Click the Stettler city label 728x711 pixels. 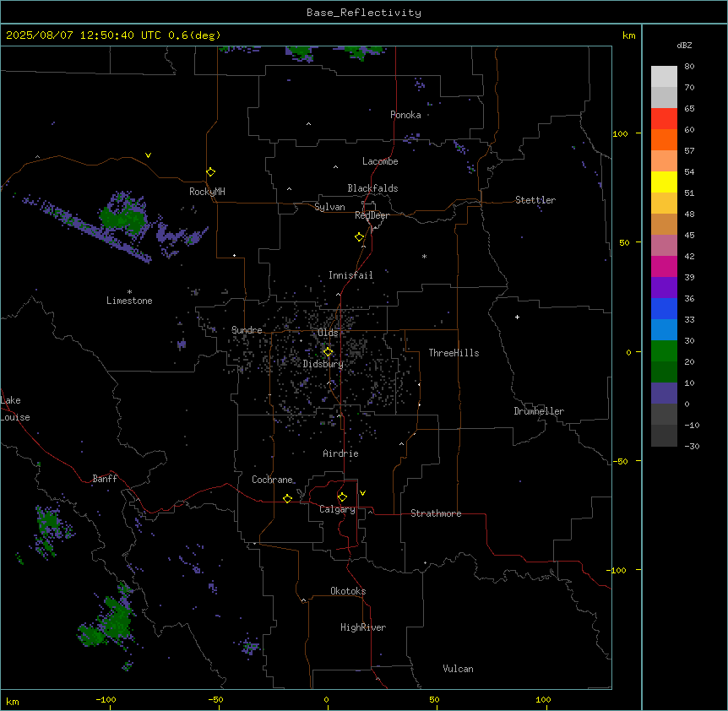coord(535,200)
